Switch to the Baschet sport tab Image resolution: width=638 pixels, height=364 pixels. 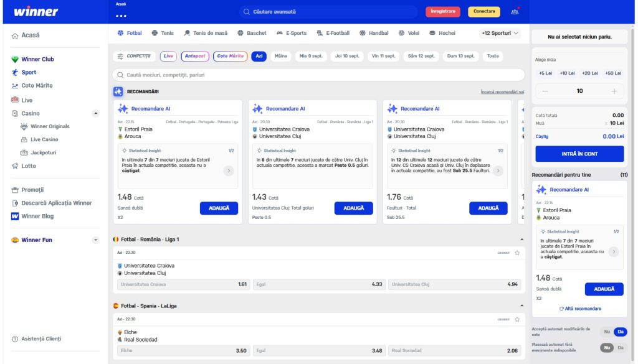point(252,34)
